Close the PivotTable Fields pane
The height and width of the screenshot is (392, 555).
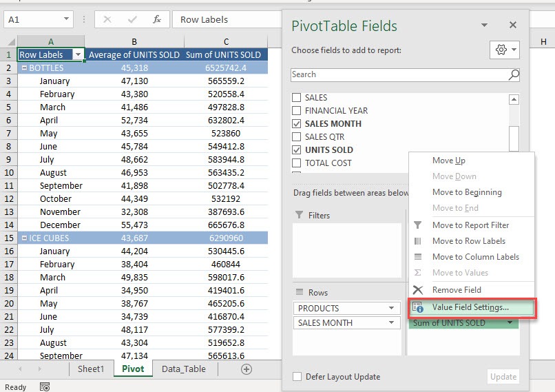[x=513, y=25]
